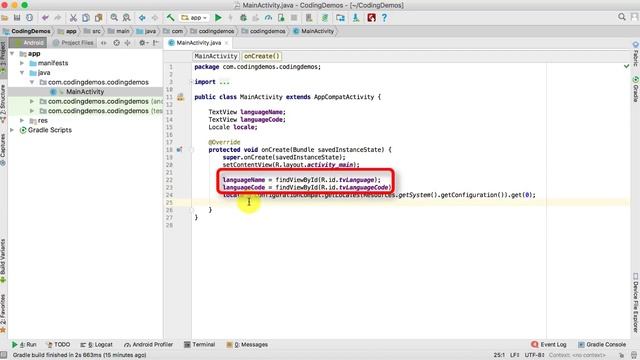Viewport: 640px width, 360px height.
Task: Open the Event Log
Action: (x=549, y=344)
